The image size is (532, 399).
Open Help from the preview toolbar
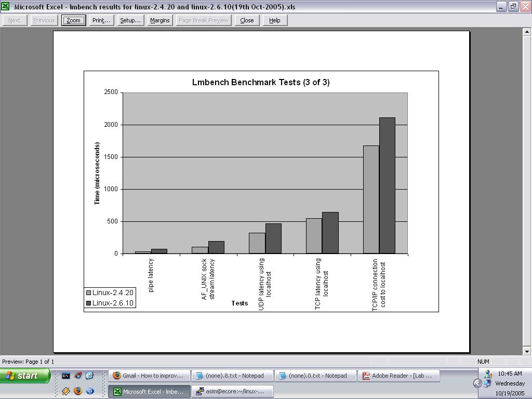tap(275, 20)
